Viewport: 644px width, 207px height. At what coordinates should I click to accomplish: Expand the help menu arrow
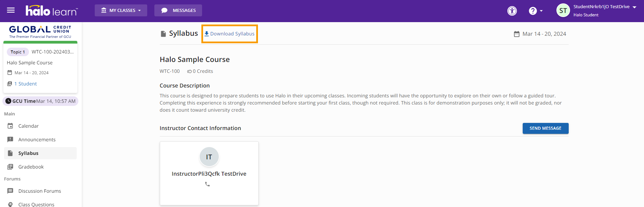(x=541, y=11)
